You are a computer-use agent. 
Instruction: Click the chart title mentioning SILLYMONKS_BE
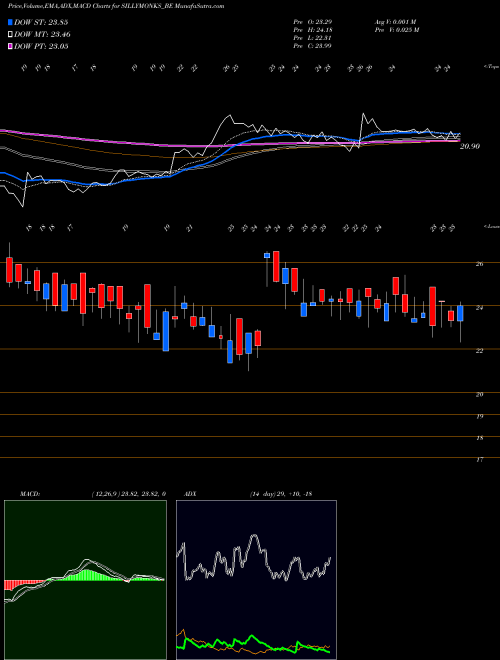[116, 6]
